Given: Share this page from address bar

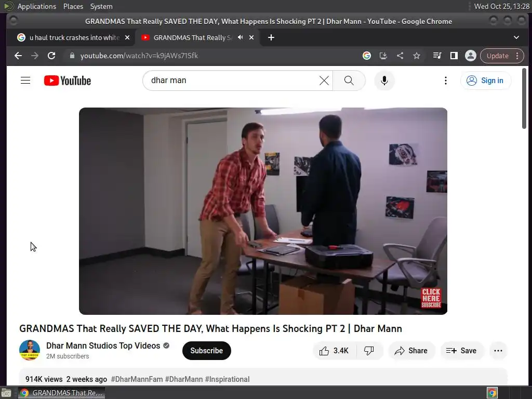Looking at the screenshot, I should (x=400, y=56).
